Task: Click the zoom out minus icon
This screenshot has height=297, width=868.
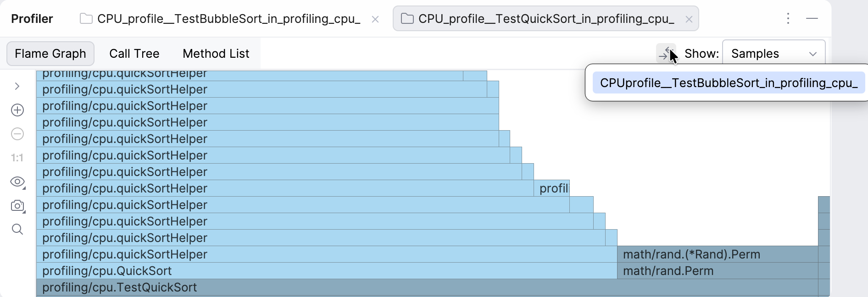Action: [x=17, y=134]
